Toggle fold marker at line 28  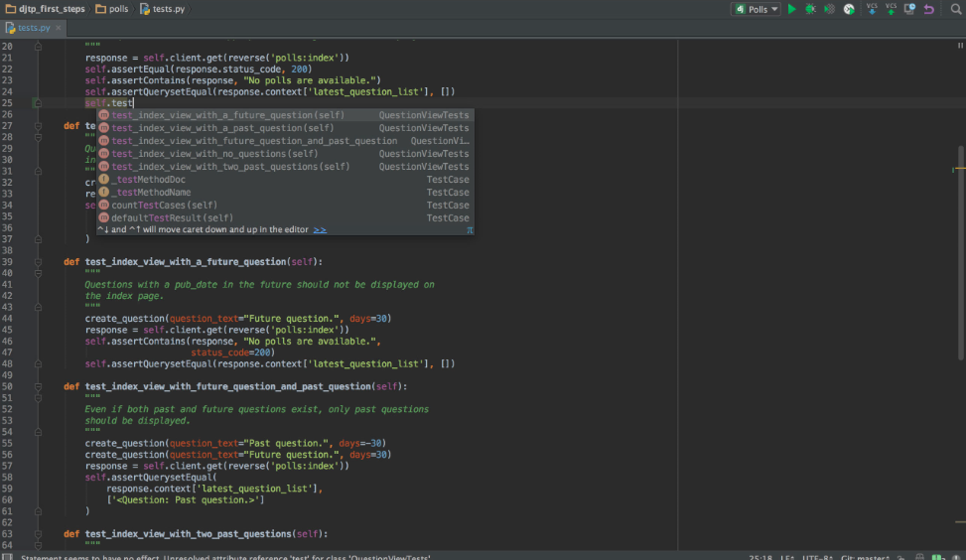[38, 137]
